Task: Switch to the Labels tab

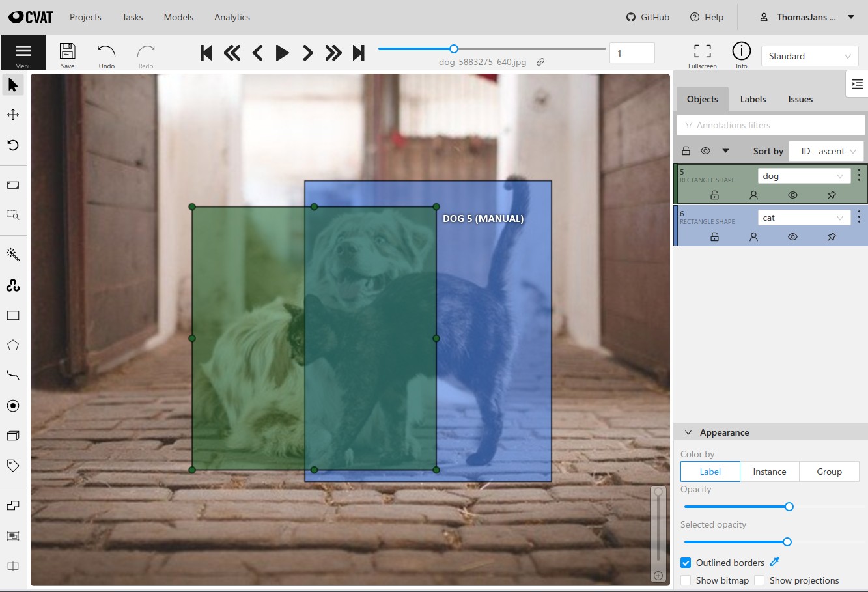Action: [x=752, y=99]
